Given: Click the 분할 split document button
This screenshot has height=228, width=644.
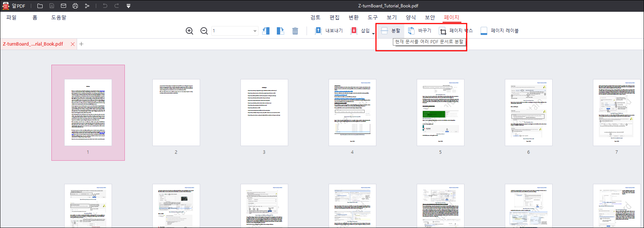Looking at the screenshot, I should [391, 31].
